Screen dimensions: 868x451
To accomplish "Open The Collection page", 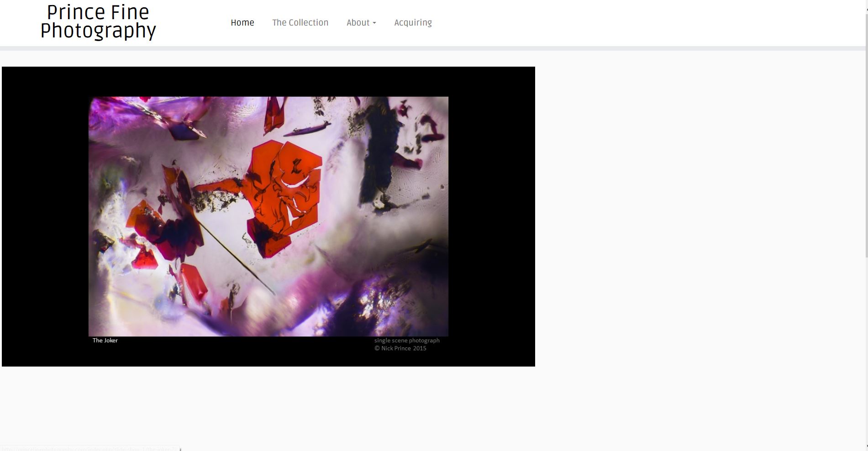I will click(x=300, y=22).
